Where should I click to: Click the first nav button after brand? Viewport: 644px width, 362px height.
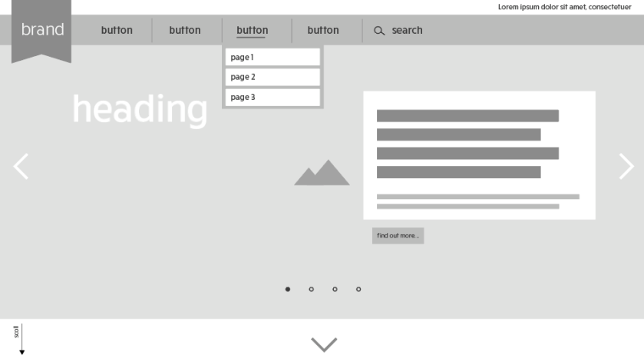pyautogui.click(x=117, y=31)
